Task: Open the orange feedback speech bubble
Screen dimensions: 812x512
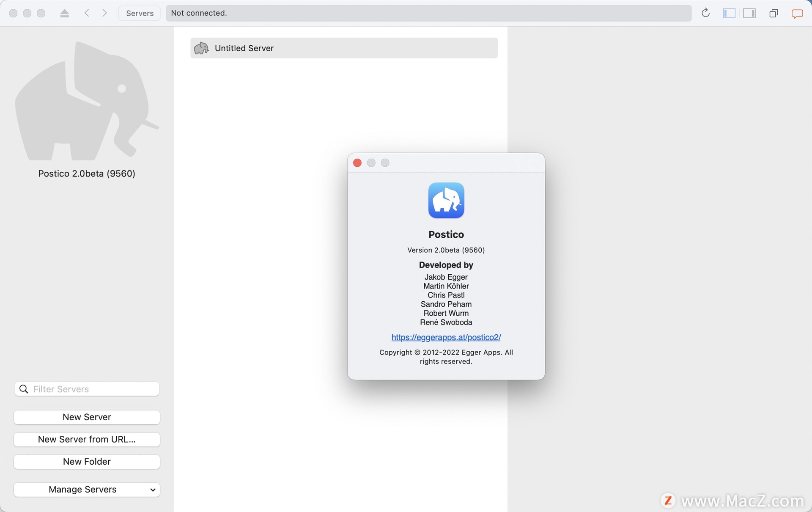Action: click(797, 14)
